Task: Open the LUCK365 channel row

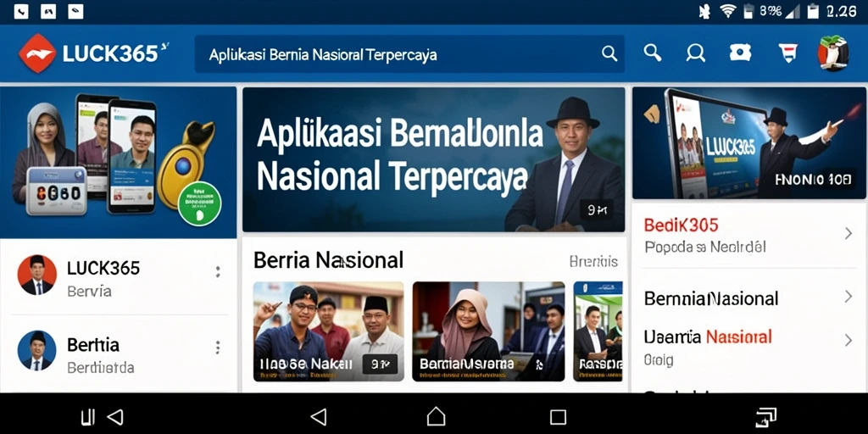Action: [118, 277]
